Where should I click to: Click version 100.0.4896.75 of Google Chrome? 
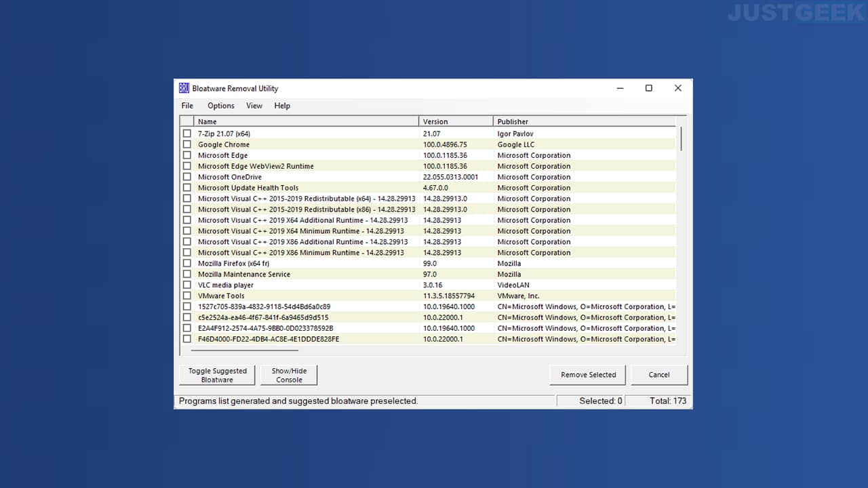(445, 145)
